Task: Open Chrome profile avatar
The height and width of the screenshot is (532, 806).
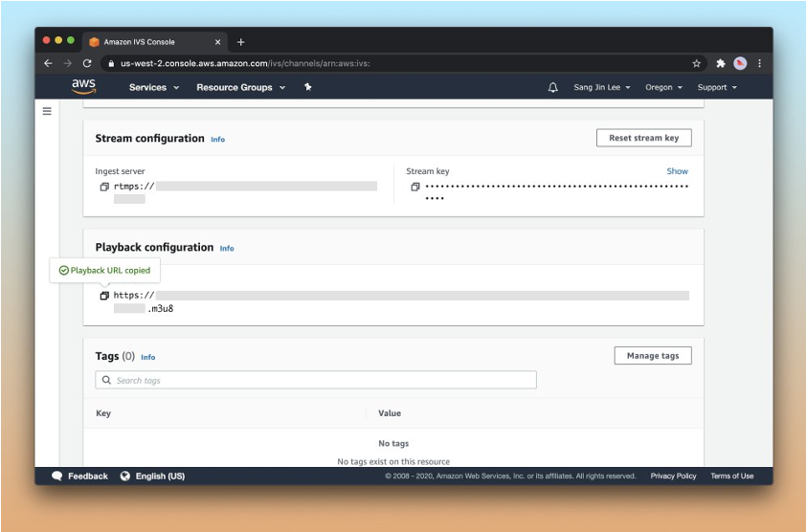Action: click(x=740, y=63)
